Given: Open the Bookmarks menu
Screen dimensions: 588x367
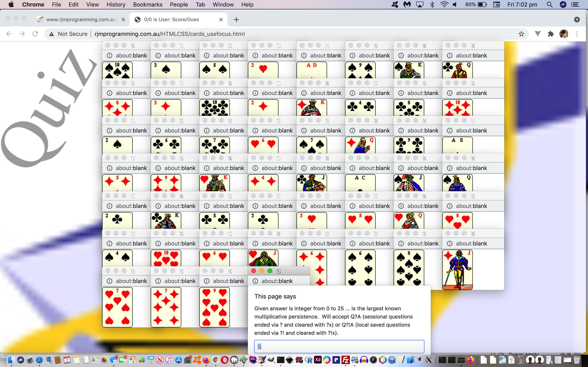Looking at the screenshot, I should click(x=147, y=5).
